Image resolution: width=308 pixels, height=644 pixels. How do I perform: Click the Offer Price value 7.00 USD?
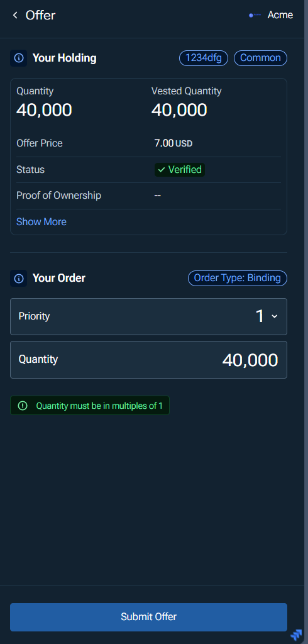173,143
